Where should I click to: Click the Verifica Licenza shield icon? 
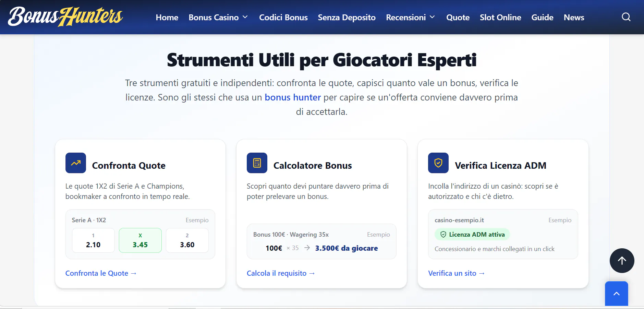click(438, 163)
